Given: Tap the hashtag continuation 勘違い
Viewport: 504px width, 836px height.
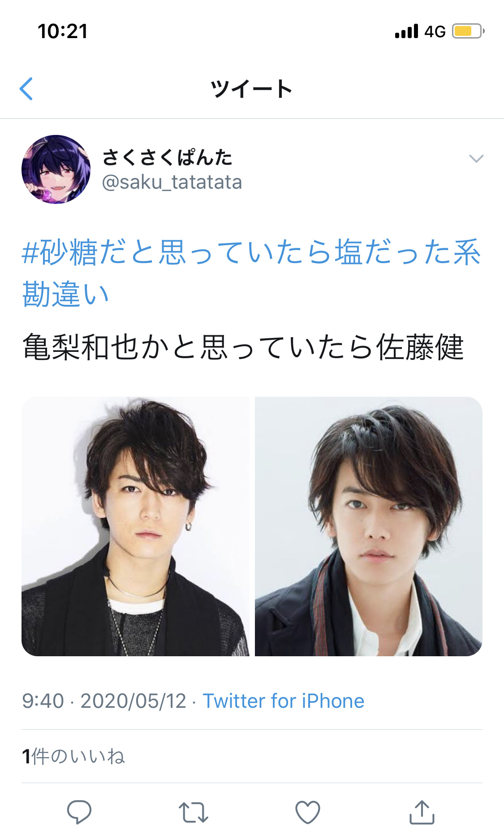Looking at the screenshot, I should (x=66, y=294).
